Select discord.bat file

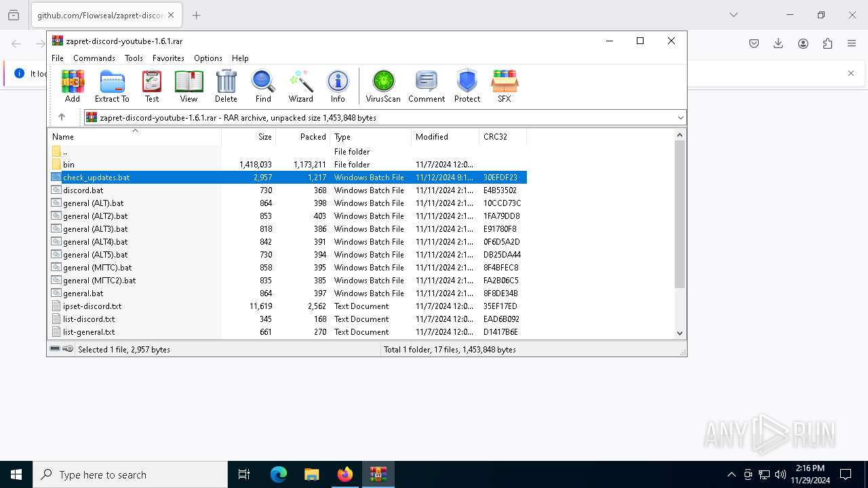[x=288, y=190]
